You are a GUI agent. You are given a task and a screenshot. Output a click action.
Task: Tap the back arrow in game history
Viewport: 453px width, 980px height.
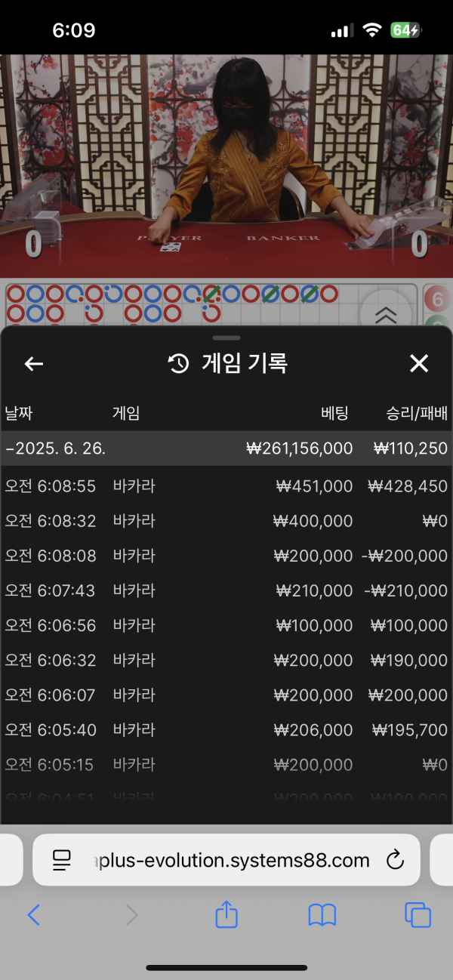coord(34,364)
